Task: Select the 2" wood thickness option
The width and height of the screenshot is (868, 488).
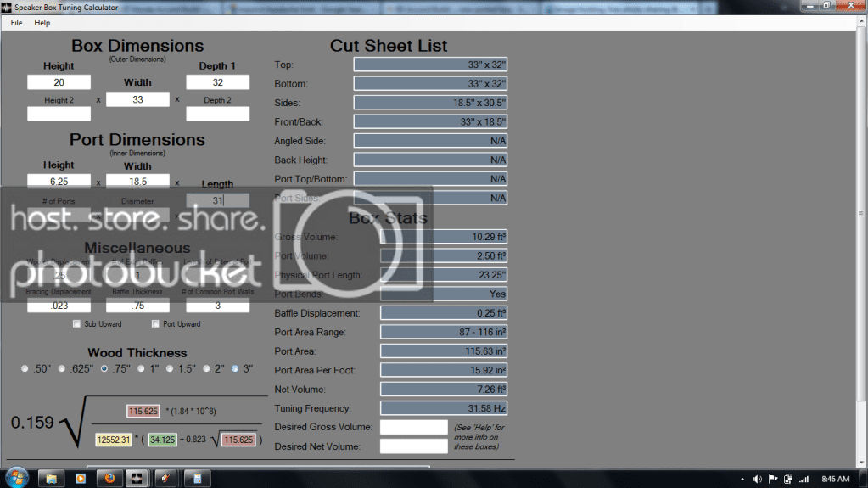Action: (206, 368)
